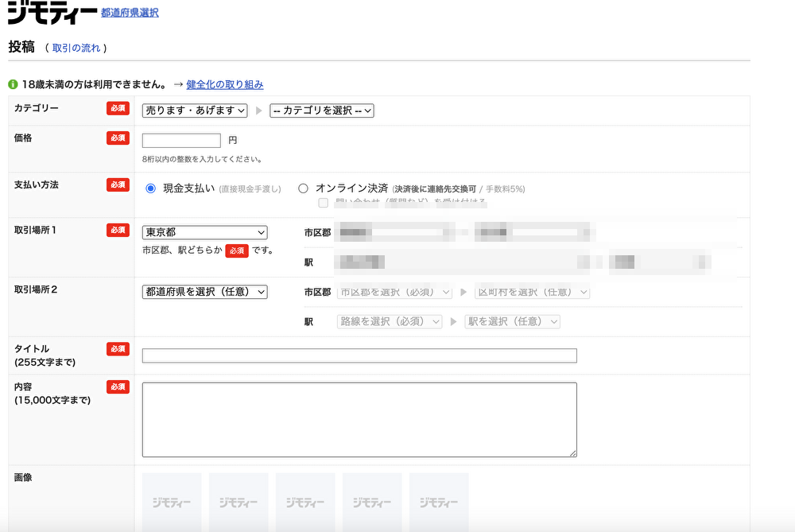Click the タイトル text input field
This screenshot has height=532, width=795.
click(x=359, y=355)
